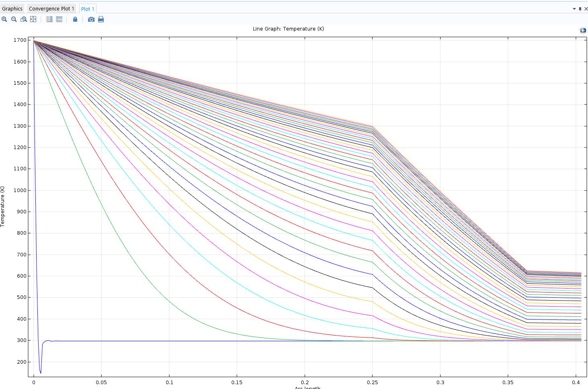Image resolution: width=588 pixels, height=389 pixels.
Task: Toggle the axis lock padlock icon
Action: click(x=75, y=19)
